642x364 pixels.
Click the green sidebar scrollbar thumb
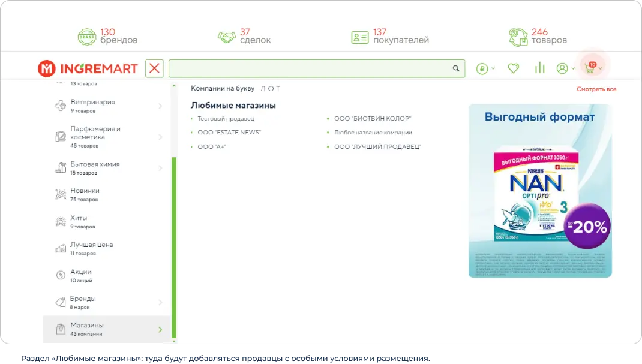pos(174,247)
